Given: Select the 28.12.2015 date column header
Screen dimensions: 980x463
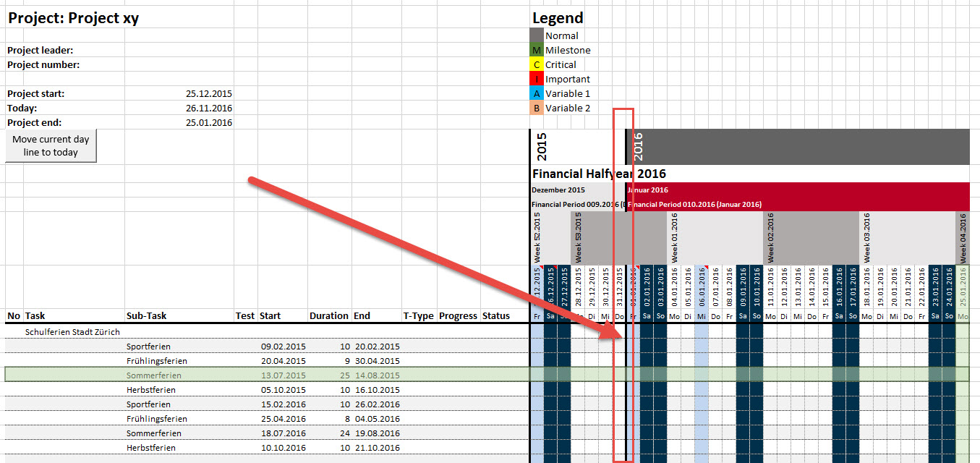Looking at the screenshot, I should pos(578,288).
